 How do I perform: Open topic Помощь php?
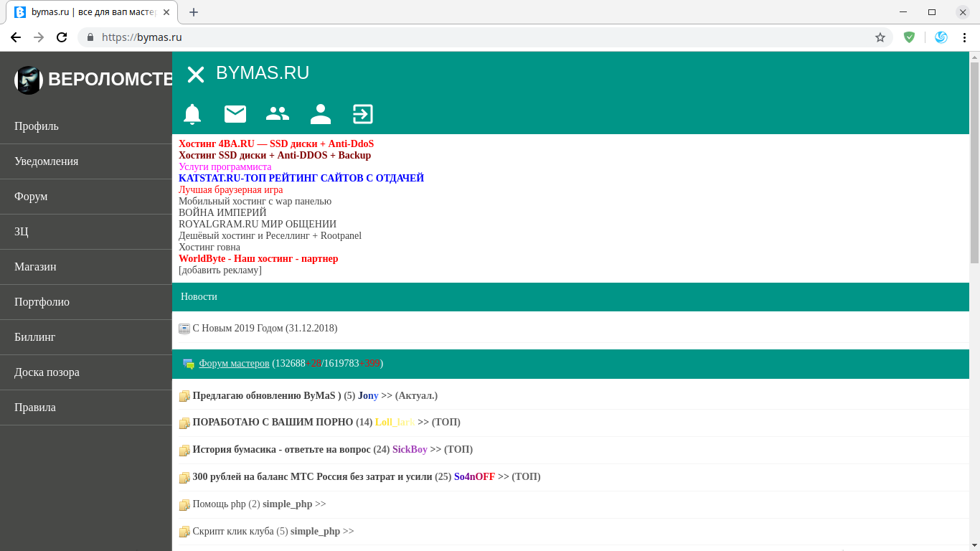click(x=219, y=504)
